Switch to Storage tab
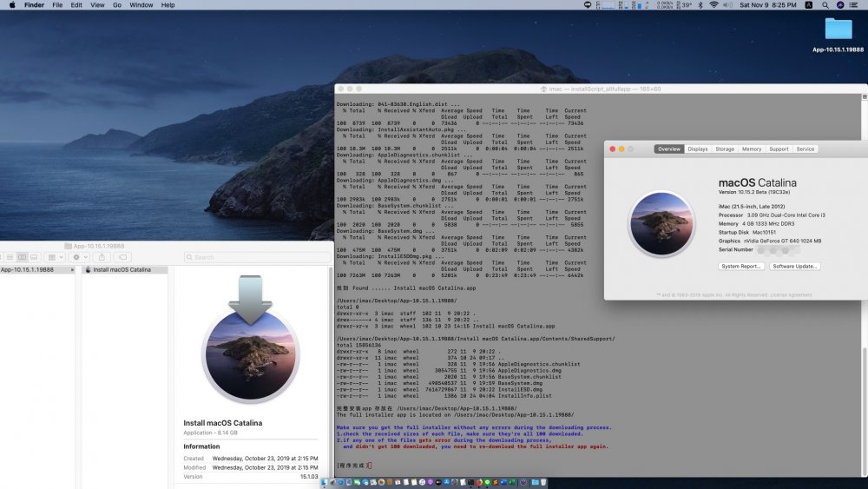 (x=725, y=149)
